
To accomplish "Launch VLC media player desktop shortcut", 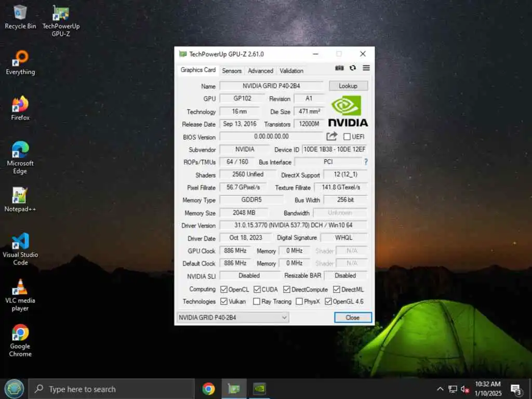I will pyautogui.click(x=20, y=295).
